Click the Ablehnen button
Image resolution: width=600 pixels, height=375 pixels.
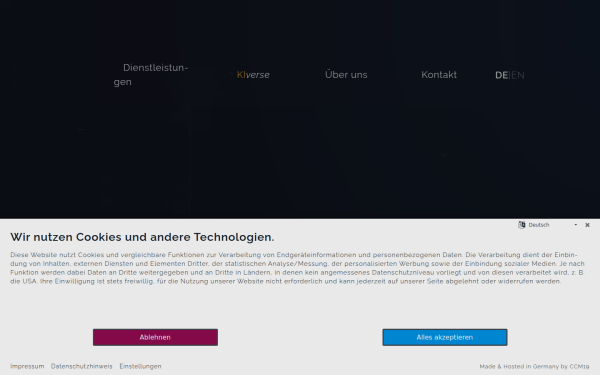coord(155,337)
